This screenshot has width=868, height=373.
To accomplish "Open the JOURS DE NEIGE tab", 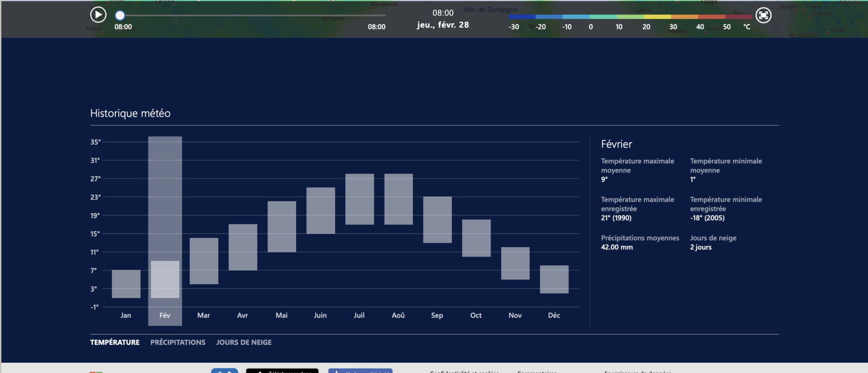I will 244,342.
